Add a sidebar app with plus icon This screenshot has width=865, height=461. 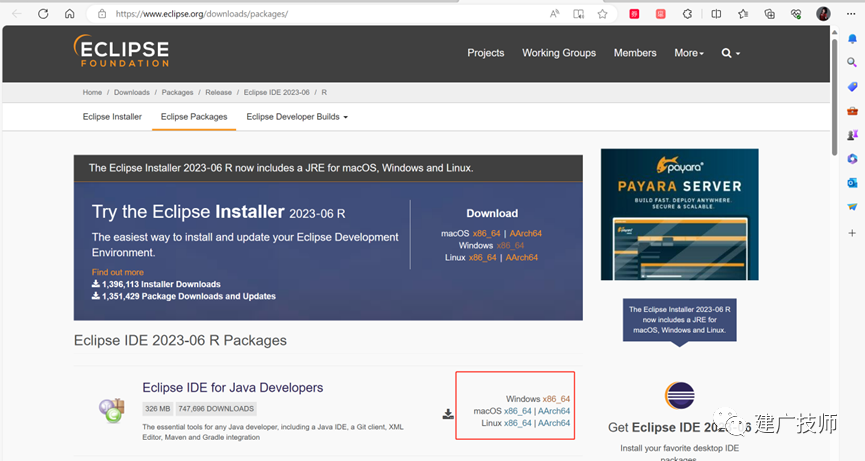tap(852, 233)
